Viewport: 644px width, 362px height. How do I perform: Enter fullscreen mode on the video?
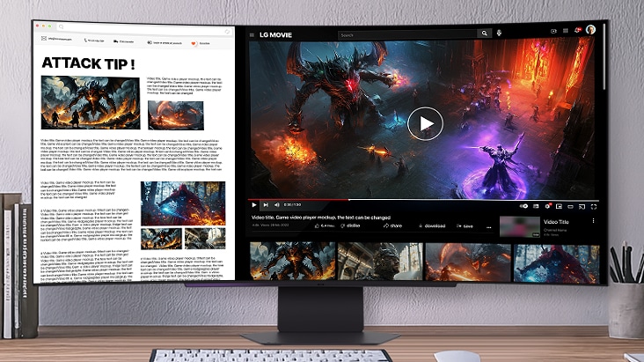pyautogui.click(x=592, y=205)
